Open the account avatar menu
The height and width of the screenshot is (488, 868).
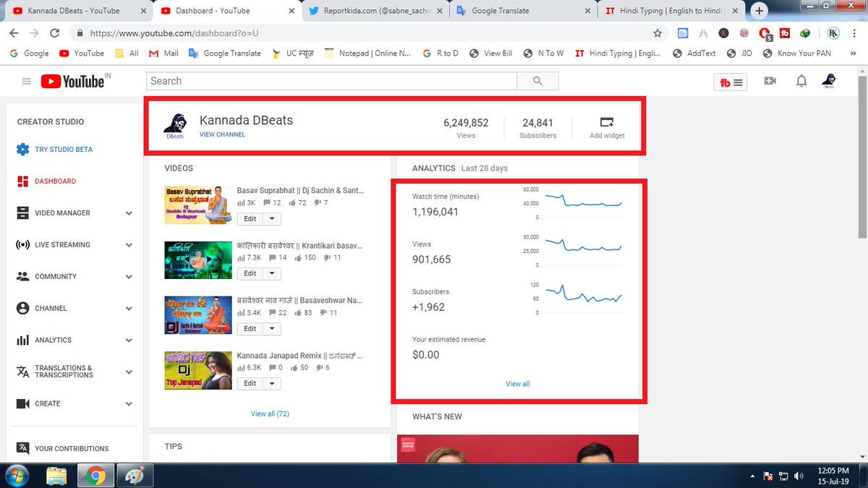[x=829, y=81]
